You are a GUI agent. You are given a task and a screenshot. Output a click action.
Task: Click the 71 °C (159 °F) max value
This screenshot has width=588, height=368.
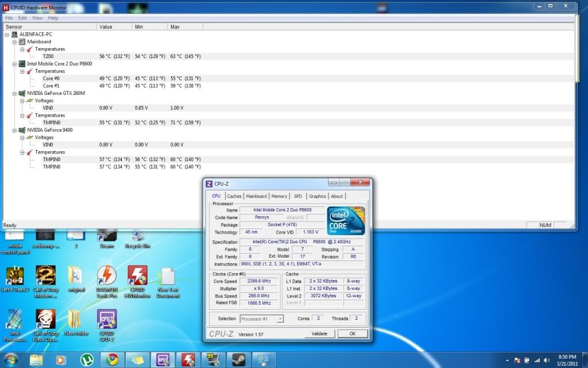tap(185, 123)
